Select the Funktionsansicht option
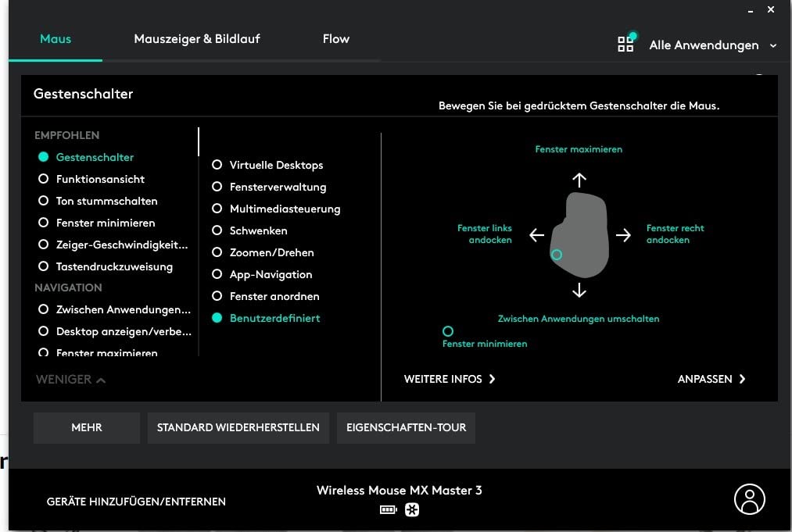The width and height of the screenshot is (792, 532). [91, 179]
